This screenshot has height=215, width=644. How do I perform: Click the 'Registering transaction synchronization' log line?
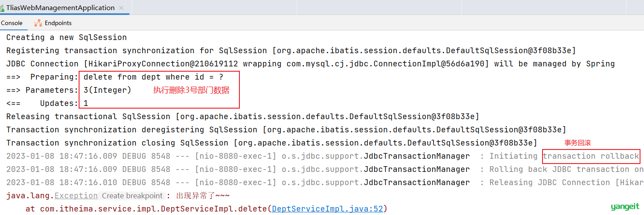tap(291, 51)
